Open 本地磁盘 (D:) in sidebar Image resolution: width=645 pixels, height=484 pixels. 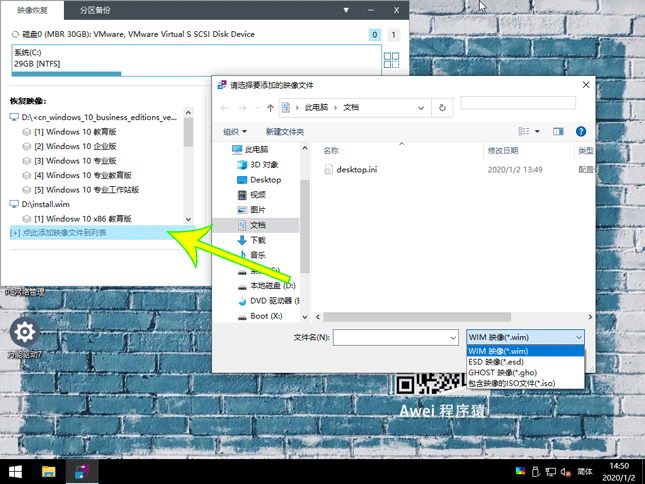267,285
